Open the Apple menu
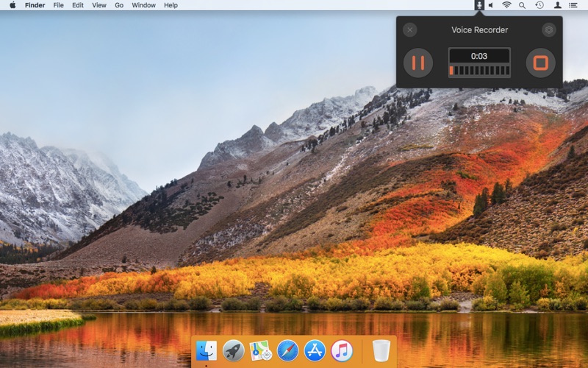 pos(12,5)
